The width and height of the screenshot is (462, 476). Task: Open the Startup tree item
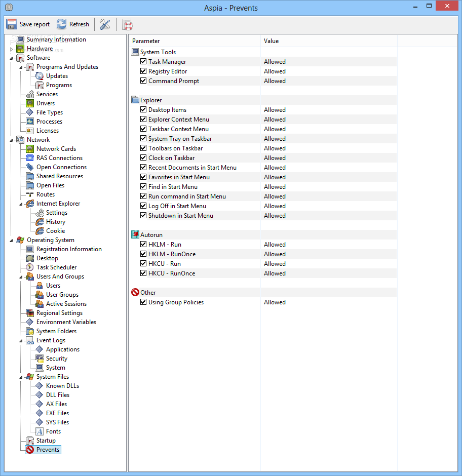click(x=46, y=441)
